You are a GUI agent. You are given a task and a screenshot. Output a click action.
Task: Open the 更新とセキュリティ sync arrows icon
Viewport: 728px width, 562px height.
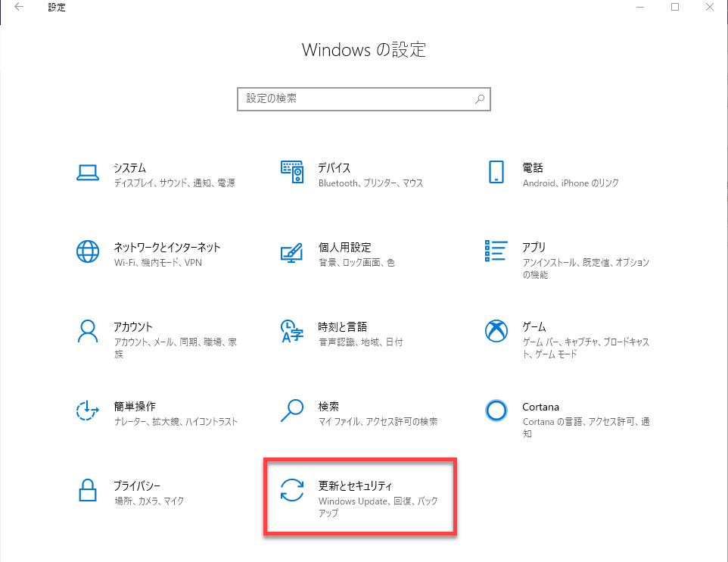(292, 490)
